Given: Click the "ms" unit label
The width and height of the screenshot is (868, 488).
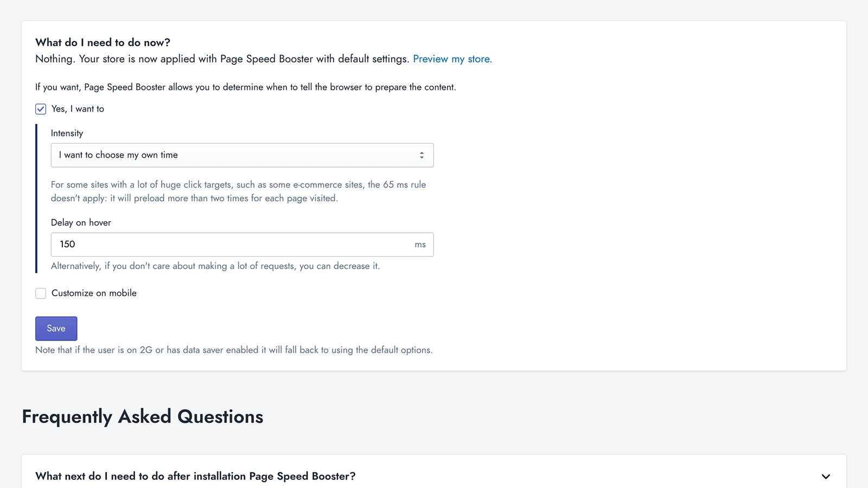Looking at the screenshot, I should pyautogui.click(x=420, y=245).
